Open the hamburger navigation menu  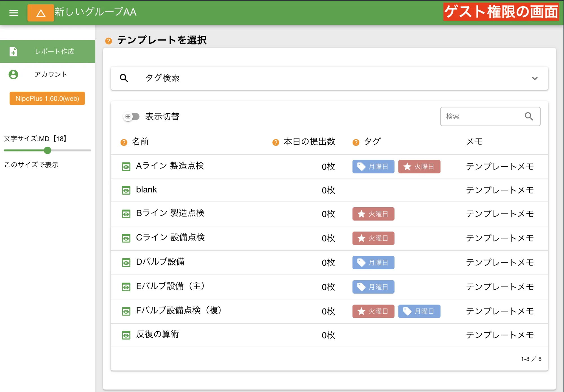[14, 13]
